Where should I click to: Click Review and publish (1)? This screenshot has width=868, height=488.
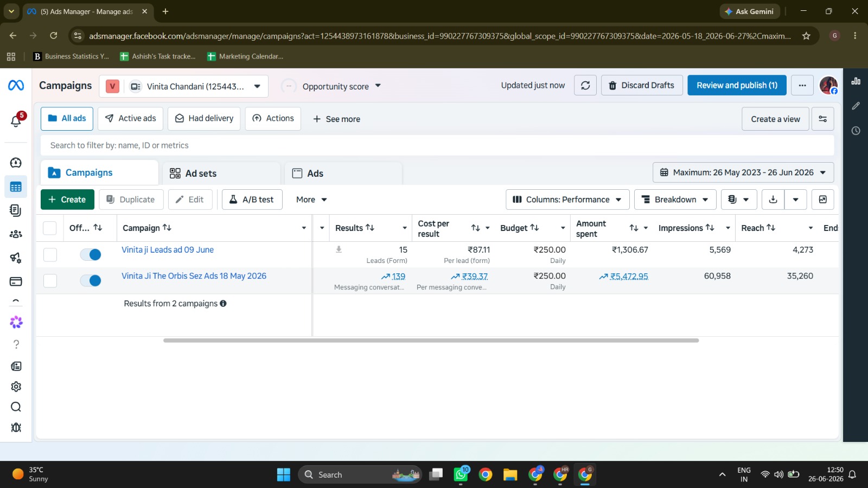point(737,85)
